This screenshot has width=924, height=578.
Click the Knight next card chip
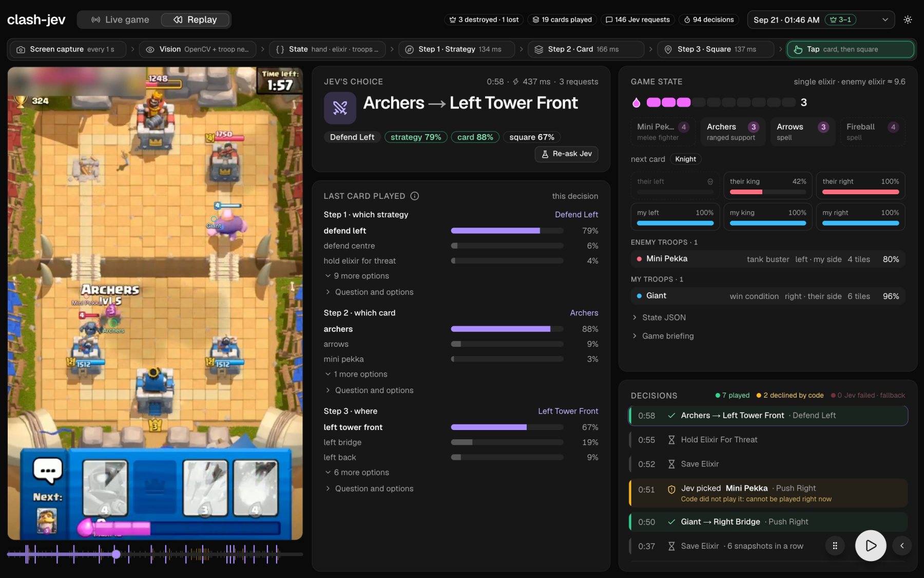685,159
